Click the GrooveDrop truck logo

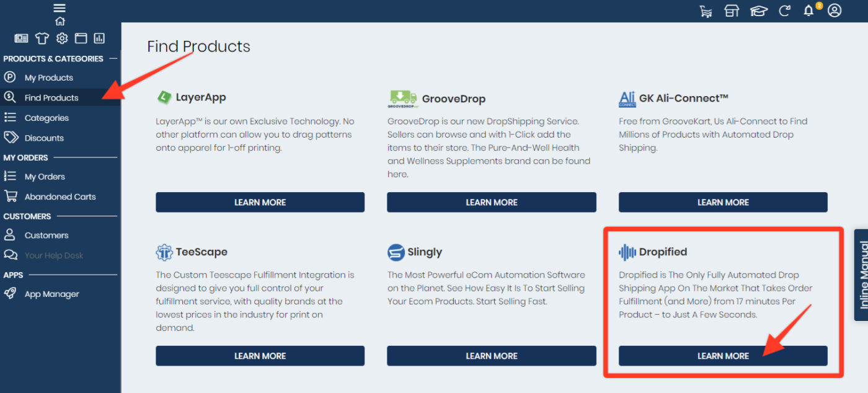(403, 98)
